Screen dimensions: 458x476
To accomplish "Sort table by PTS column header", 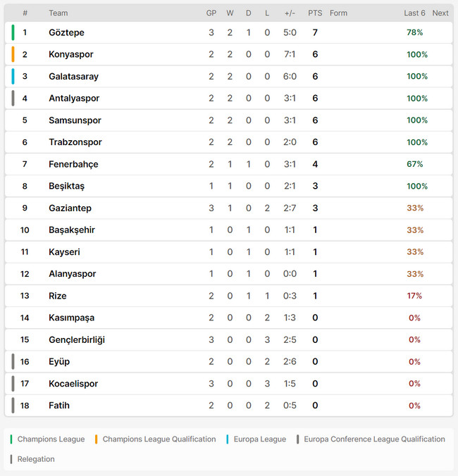I will (315, 13).
